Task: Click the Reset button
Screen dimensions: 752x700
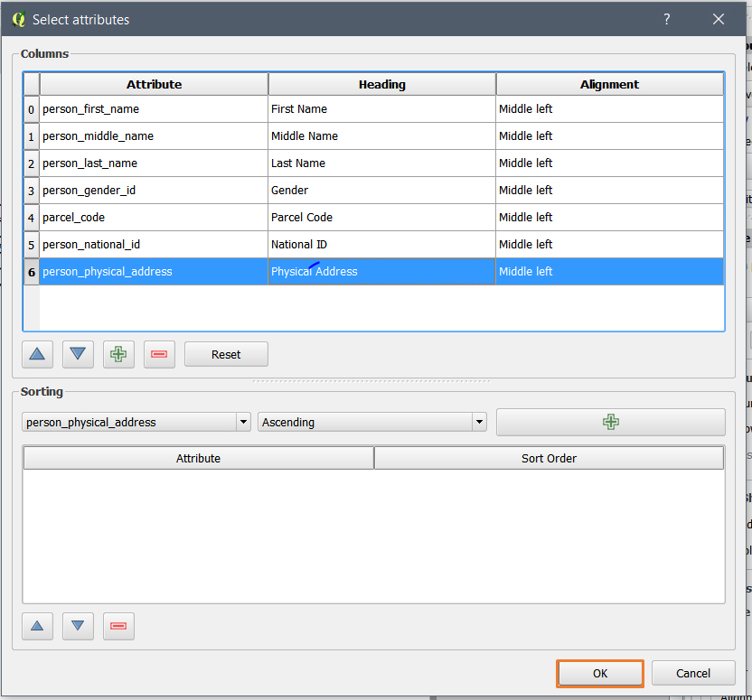Action: coord(226,354)
